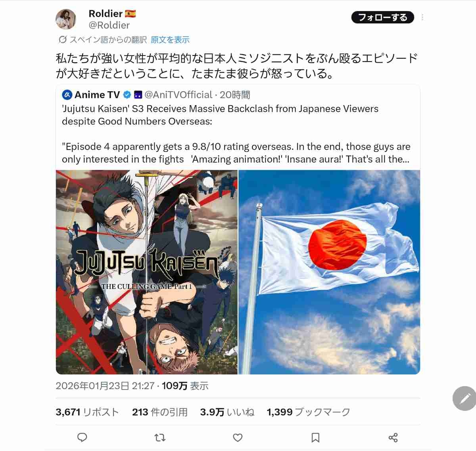Open quoted Anime TV post text
This screenshot has width=476, height=451.
point(237,134)
